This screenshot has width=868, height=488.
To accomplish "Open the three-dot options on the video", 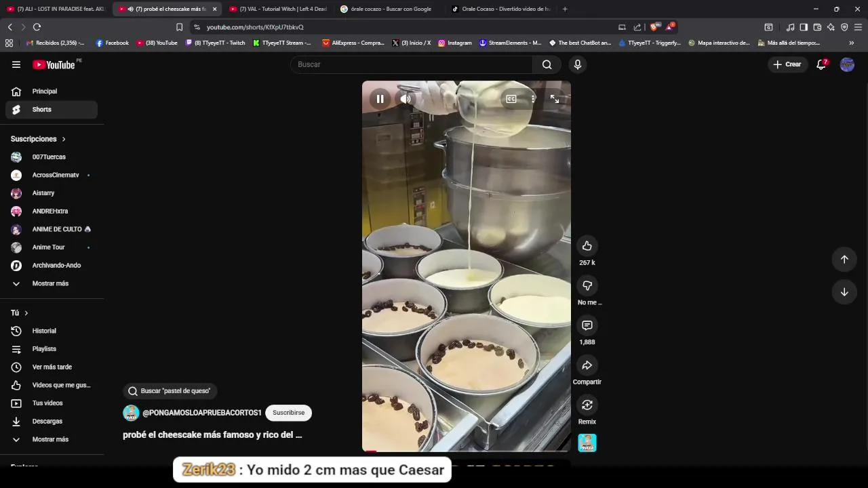I will [533, 99].
